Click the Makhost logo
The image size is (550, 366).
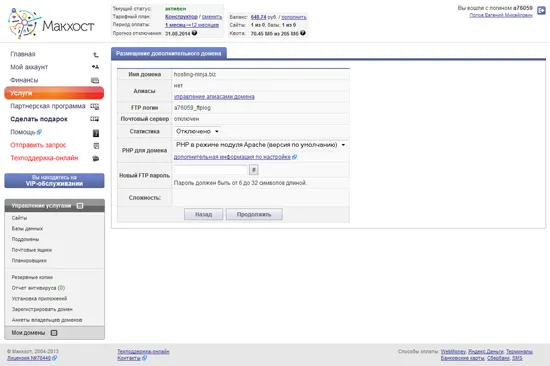(51, 24)
